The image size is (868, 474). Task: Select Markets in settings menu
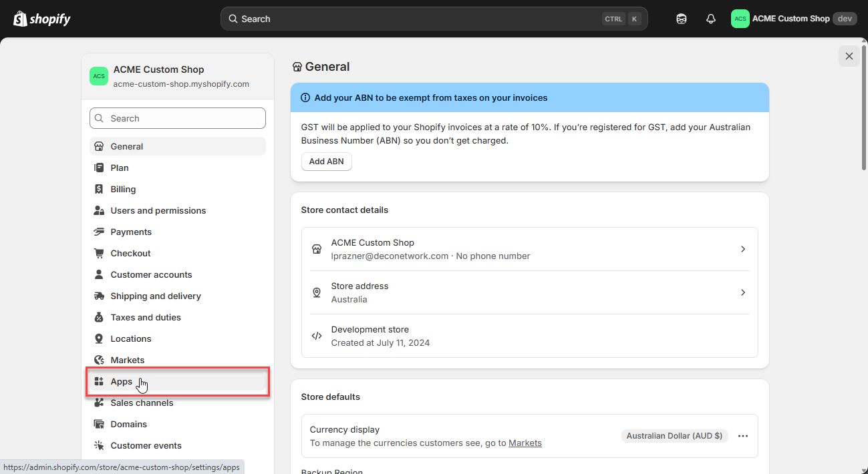tap(178, 360)
